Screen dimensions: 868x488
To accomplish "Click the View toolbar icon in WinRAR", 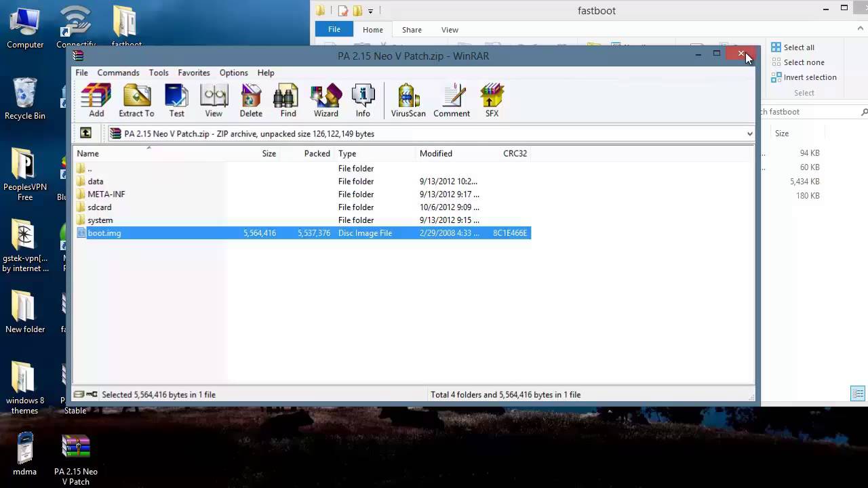I will click(x=214, y=100).
